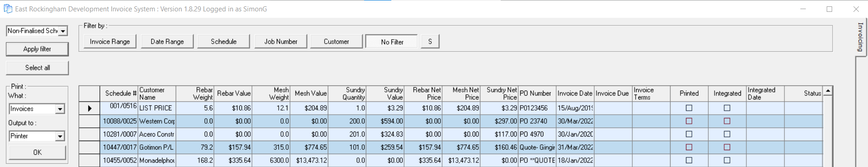868x167 pixels.
Task: Click the S filter button
Action: 430,41
